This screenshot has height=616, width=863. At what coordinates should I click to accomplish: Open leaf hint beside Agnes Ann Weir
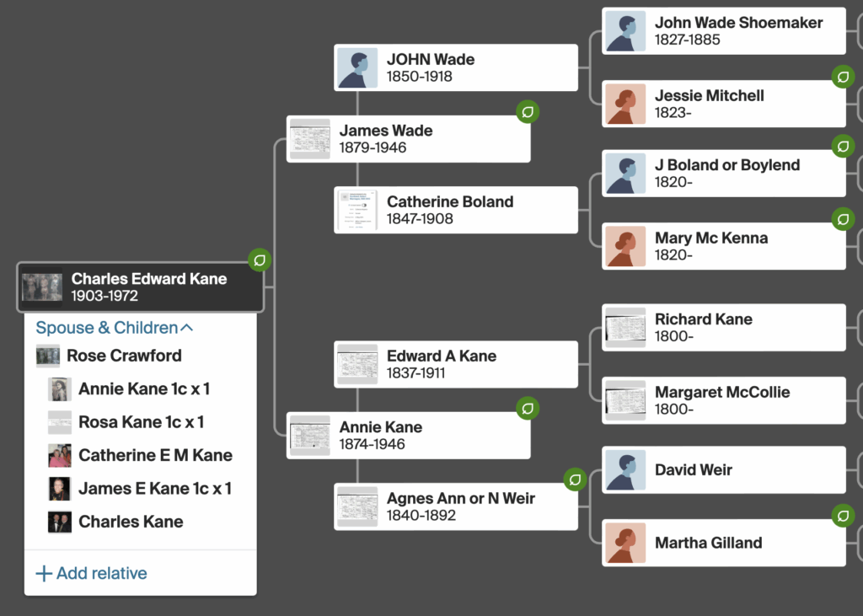(576, 480)
